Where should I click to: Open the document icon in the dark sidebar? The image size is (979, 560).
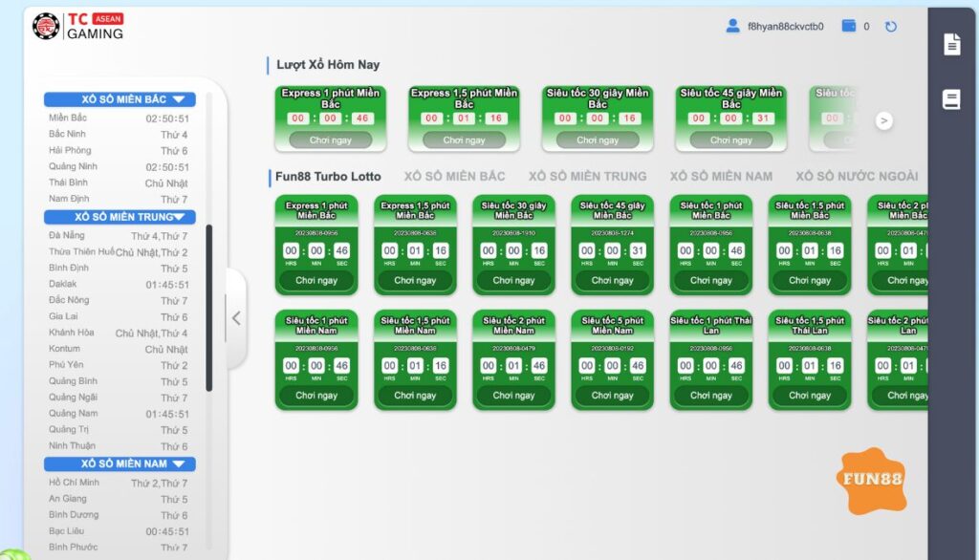click(x=952, y=44)
